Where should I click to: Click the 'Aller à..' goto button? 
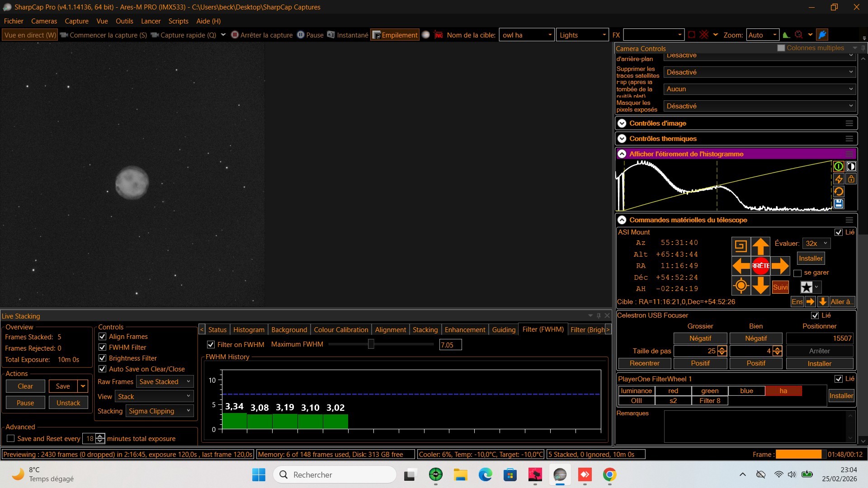click(x=841, y=302)
